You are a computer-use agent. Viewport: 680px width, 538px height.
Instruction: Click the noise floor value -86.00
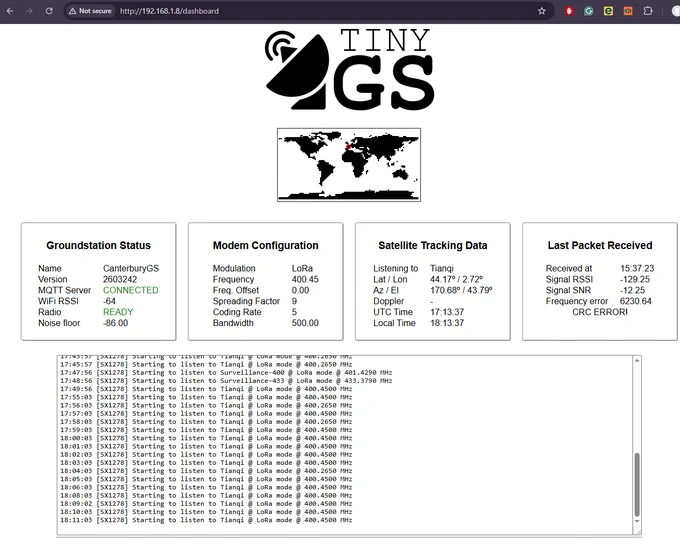pos(115,323)
